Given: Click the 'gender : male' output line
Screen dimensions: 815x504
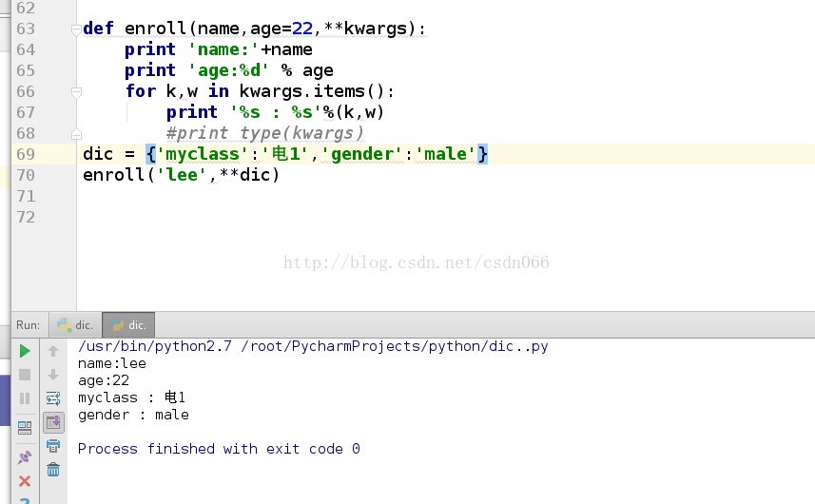Looking at the screenshot, I should pos(133,415).
